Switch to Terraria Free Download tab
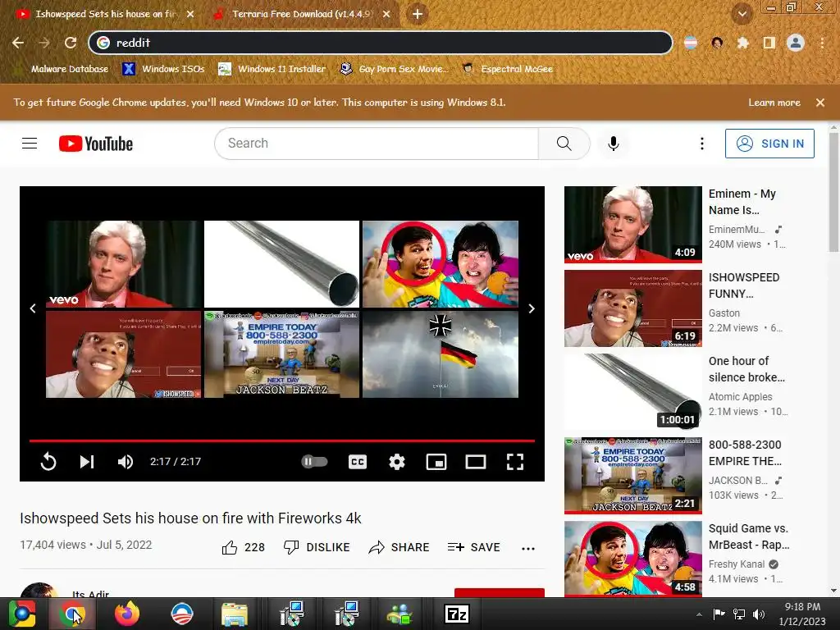840x630 pixels. click(x=302, y=14)
